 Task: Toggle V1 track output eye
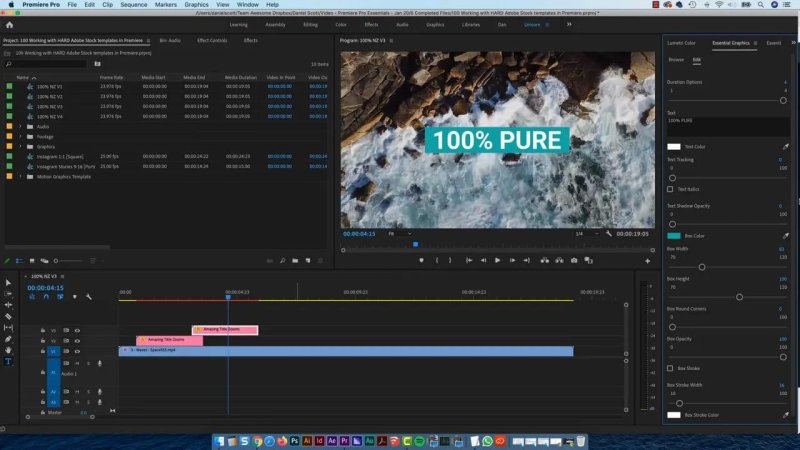pyautogui.click(x=78, y=352)
